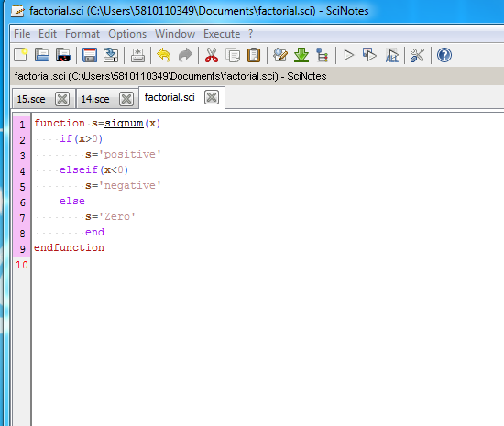Open the Edit menu
Image resolution: width=504 pixels, height=426 pixels.
(x=48, y=34)
